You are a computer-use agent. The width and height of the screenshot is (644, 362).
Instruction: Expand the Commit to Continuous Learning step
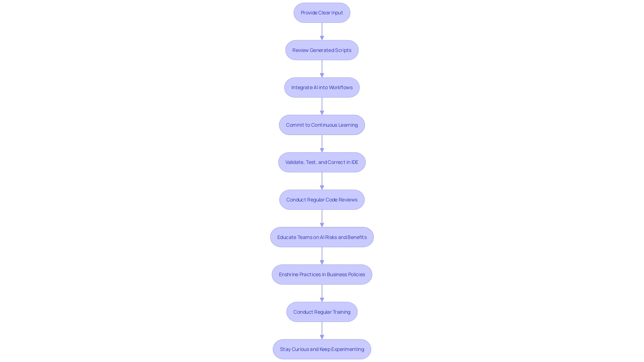pyautogui.click(x=322, y=124)
